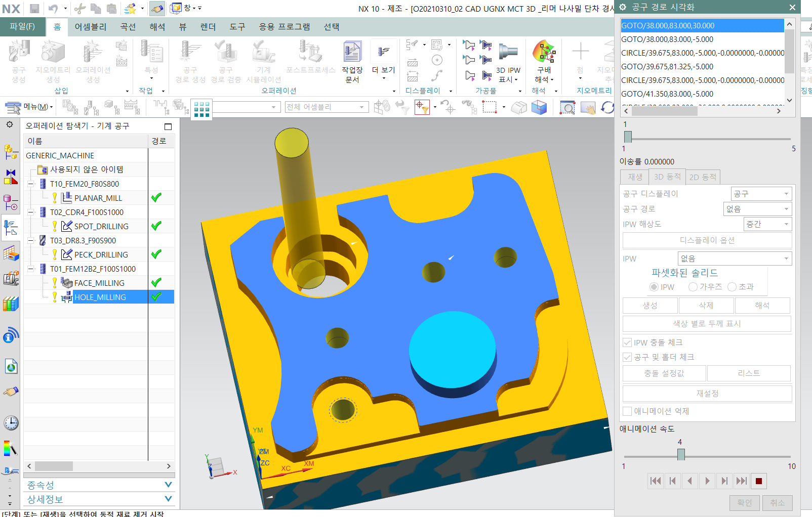Click the tool path progress slider handle

point(628,137)
